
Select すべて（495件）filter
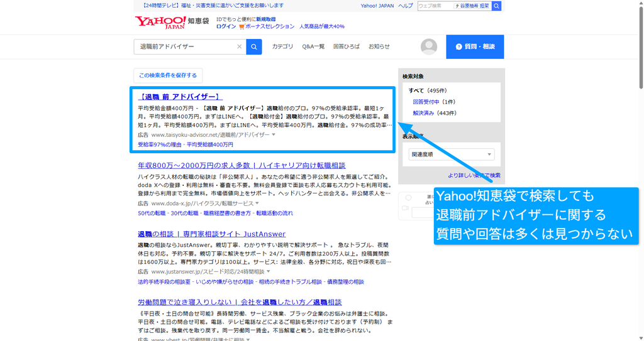click(x=428, y=90)
